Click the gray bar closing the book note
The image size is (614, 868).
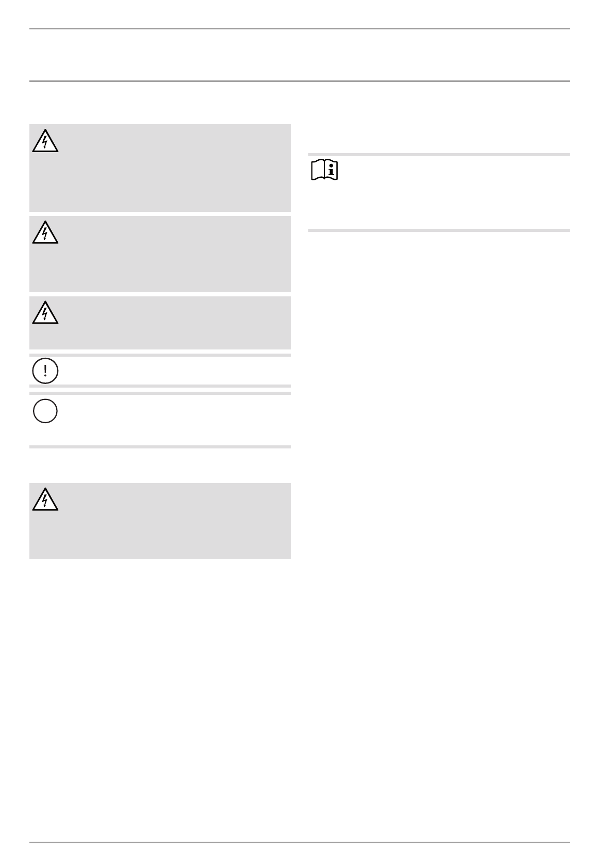click(x=439, y=230)
